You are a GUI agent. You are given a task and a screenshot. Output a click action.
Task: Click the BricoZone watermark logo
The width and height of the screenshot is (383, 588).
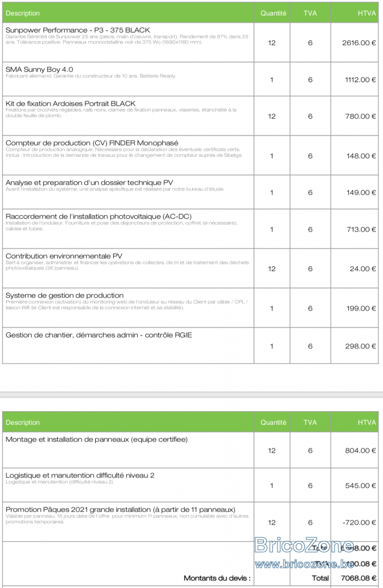tap(304, 545)
